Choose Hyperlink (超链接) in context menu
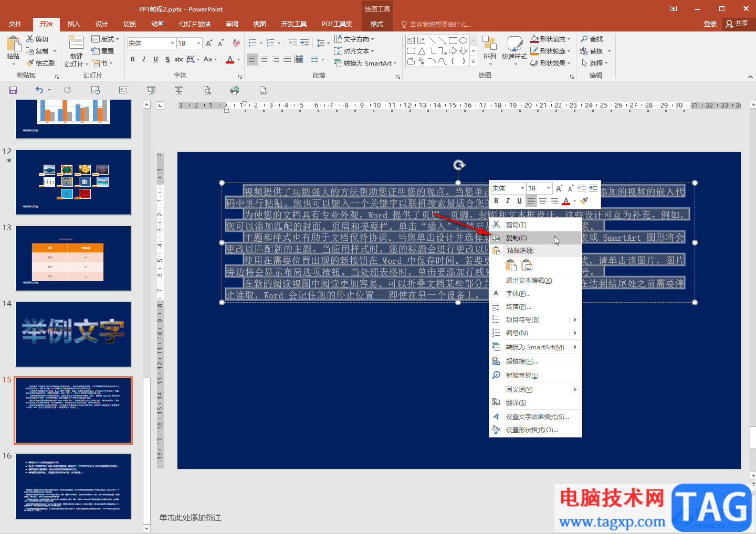 [x=535, y=361]
